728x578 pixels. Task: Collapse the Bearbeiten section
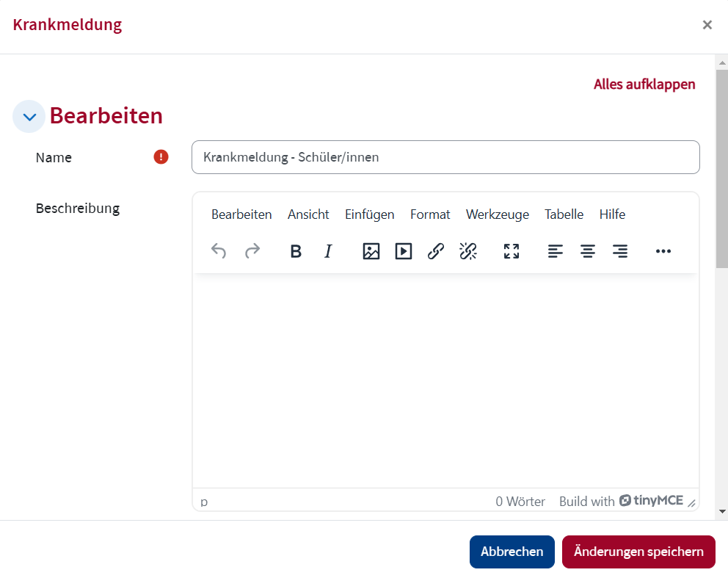tap(28, 116)
